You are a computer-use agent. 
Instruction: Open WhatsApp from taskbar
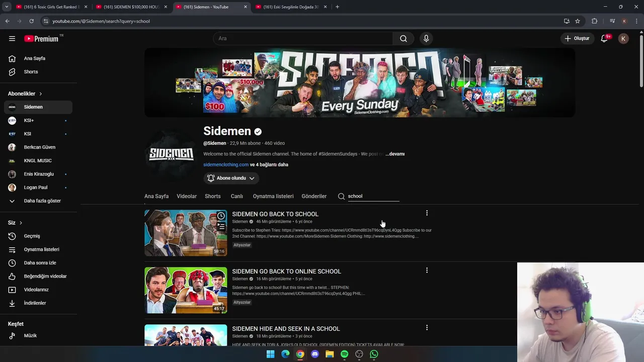pos(374,354)
